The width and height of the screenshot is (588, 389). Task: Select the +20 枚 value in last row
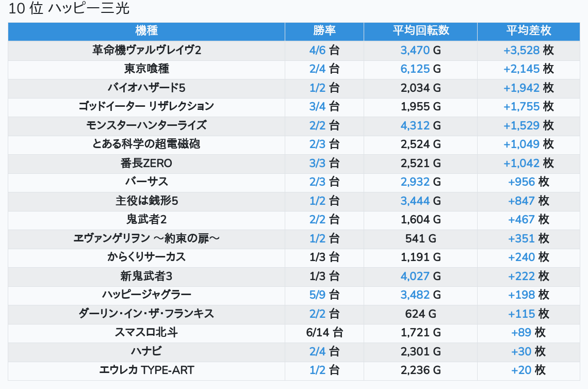point(529,370)
